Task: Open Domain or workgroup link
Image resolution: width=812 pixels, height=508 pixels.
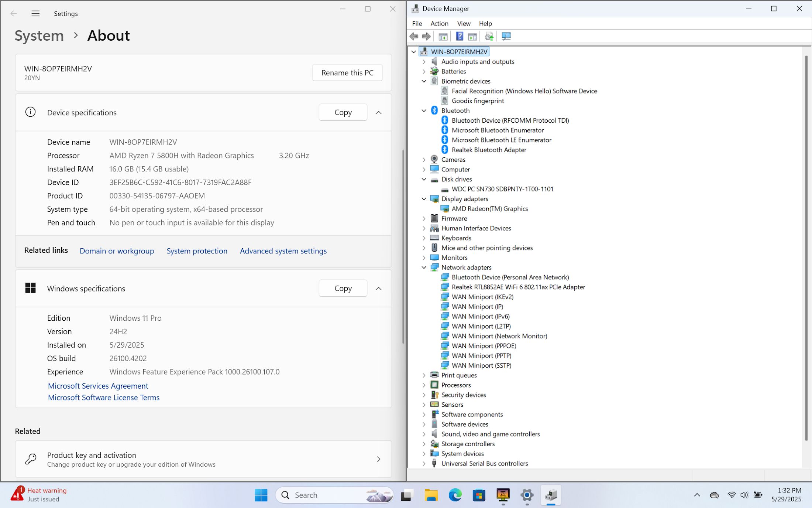Action: [x=117, y=251]
